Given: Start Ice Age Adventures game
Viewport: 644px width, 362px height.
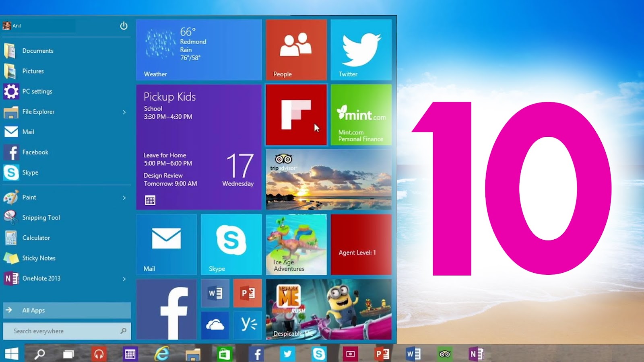Looking at the screenshot, I should tap(296, 243).
